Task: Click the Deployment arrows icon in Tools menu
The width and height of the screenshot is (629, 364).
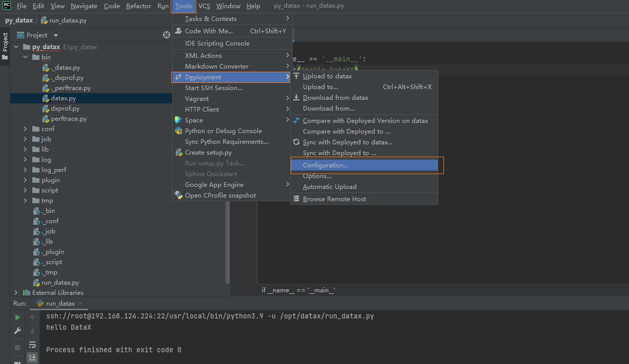Action: 178,77
